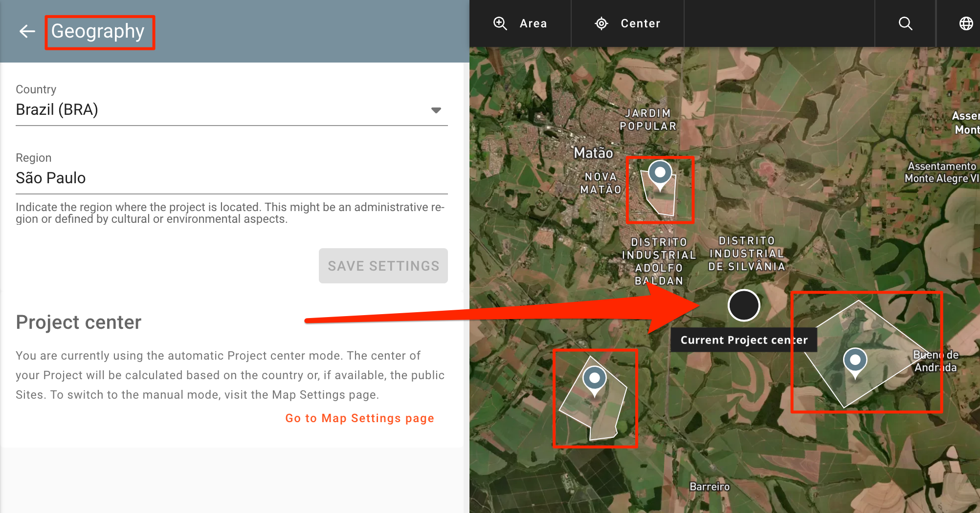
Task: Click the Current Project center tooltip label
Action: click(743, 340)
